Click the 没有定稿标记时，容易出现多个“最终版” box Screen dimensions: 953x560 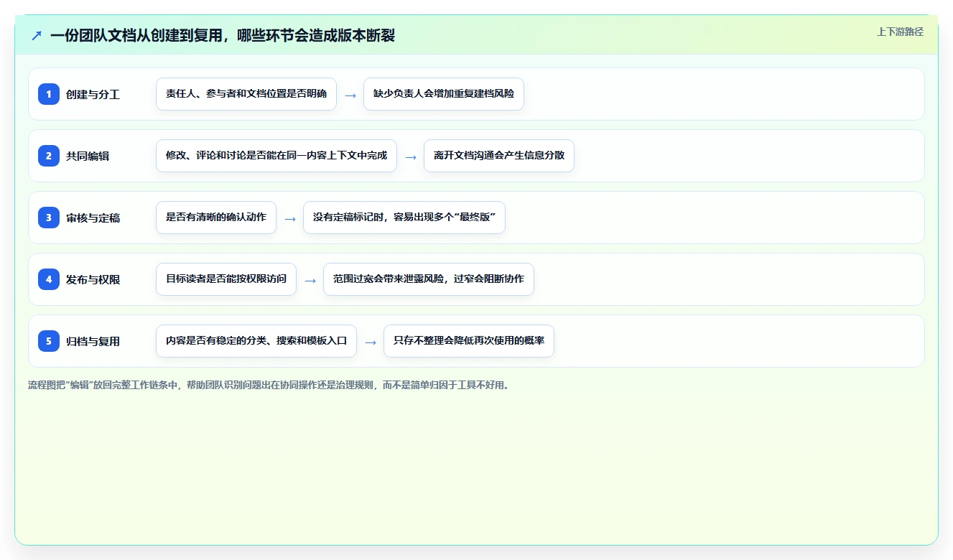click(404, 218)
